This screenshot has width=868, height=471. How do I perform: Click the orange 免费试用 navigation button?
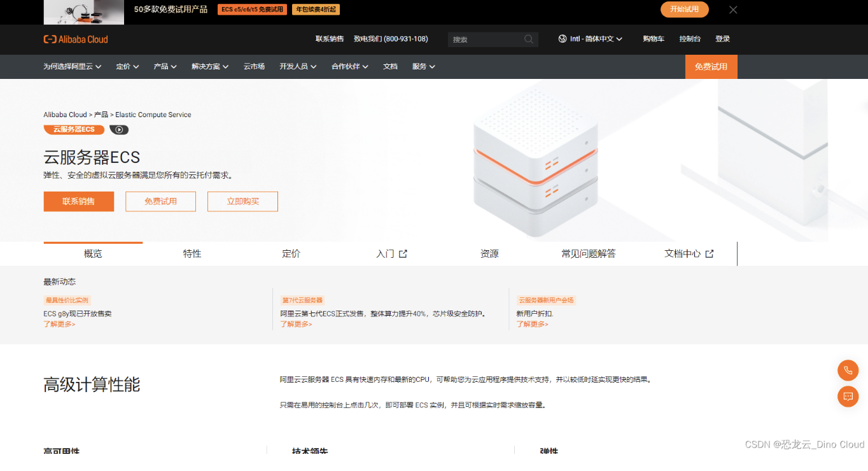711,67
